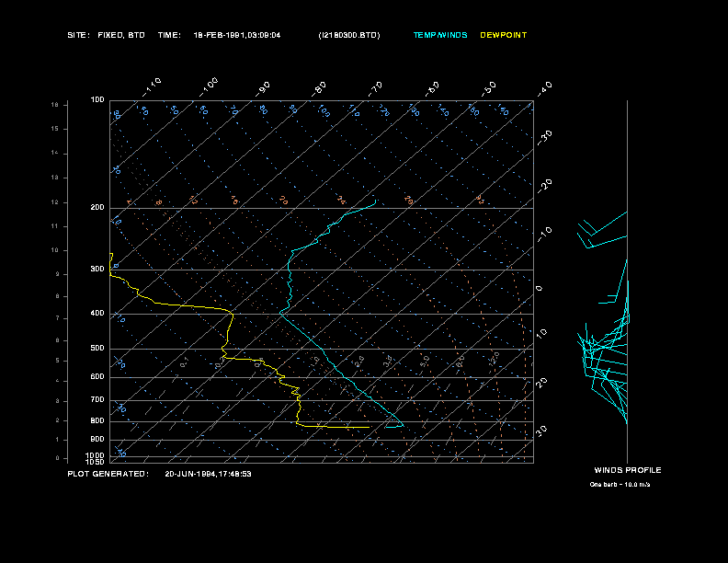Click the -40 temperature label at top-right corner
The width and height of the screenshot is (728, 563).
click(x=544, y=88)
